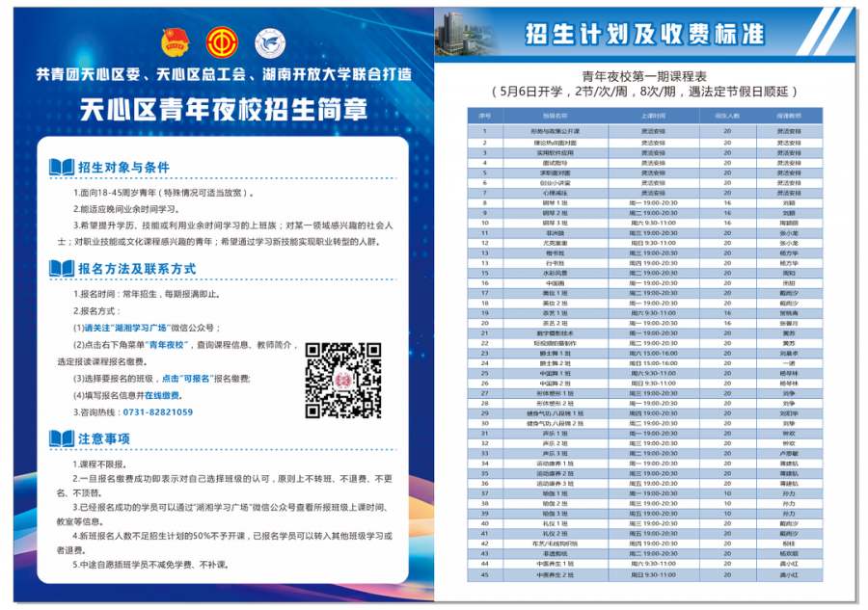Viewport: 868px width, 610px height.
Task: Click the book icon beside 注意事项
Action: 62,438
